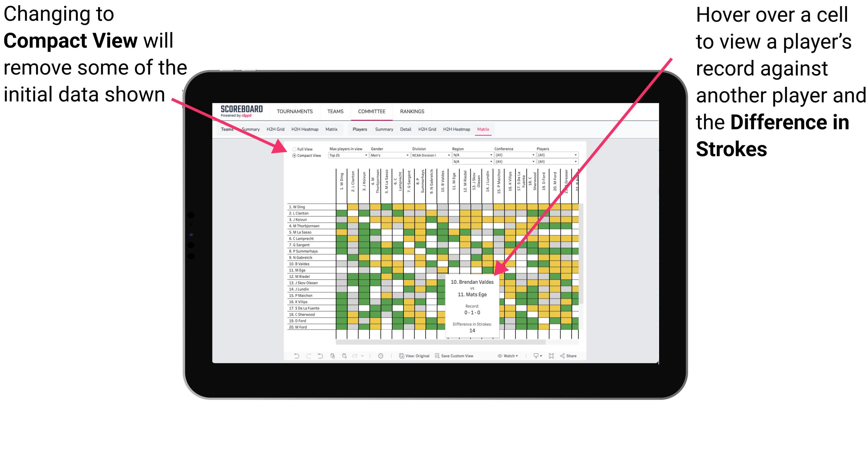Toggle the Watch button on toolbar

506,355
